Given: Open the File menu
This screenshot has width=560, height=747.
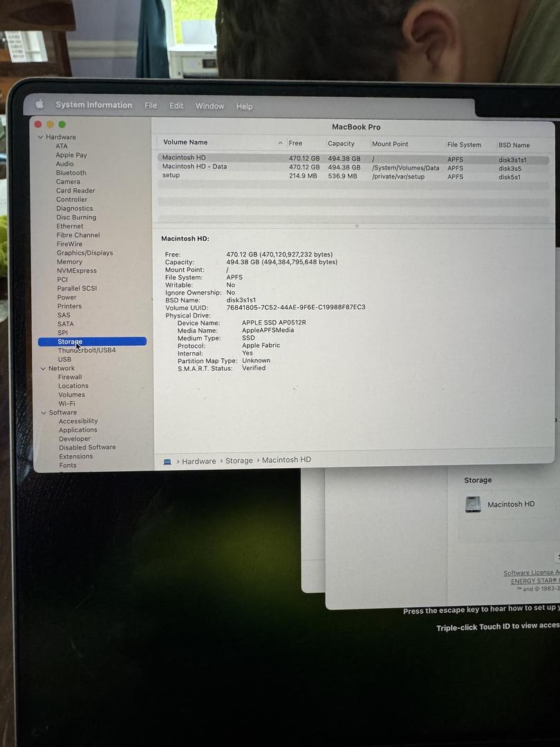Looking at the screenshot, I should point(151,105).
